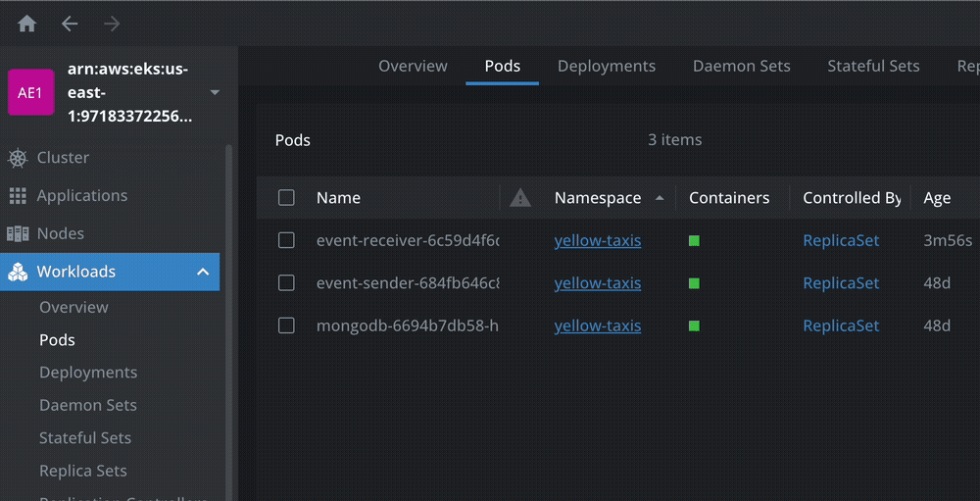Sort pods by Controlled By column header

852,198
